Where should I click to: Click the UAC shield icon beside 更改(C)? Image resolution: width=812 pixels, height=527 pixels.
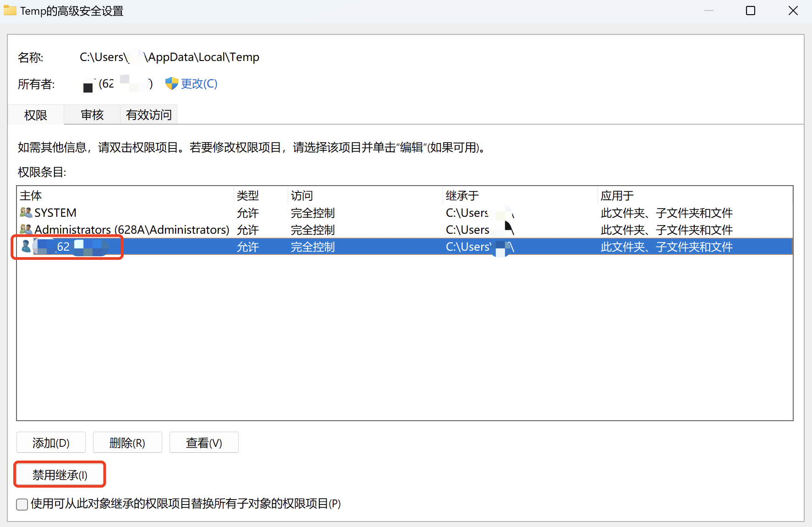pos(171,83)
